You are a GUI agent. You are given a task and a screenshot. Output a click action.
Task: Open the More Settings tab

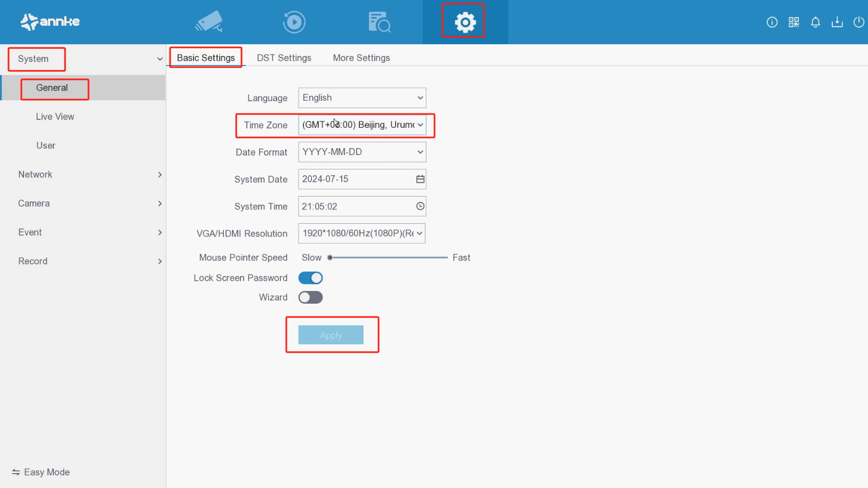(361, 58)
